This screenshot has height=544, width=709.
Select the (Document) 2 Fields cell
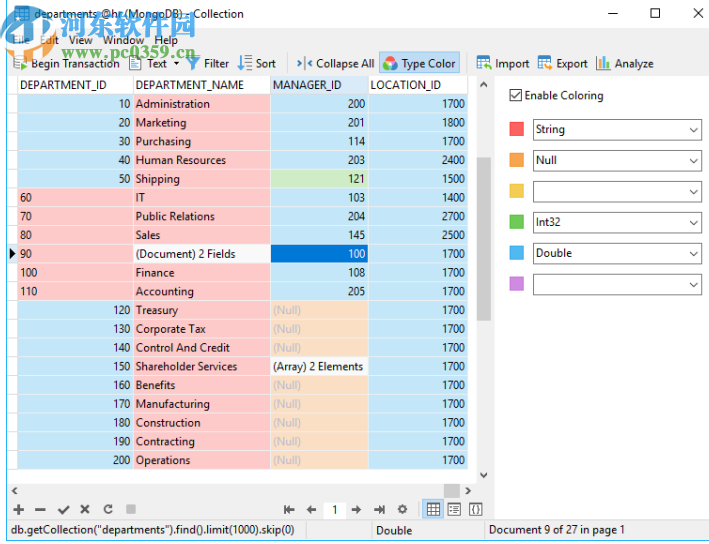point(202,254)
